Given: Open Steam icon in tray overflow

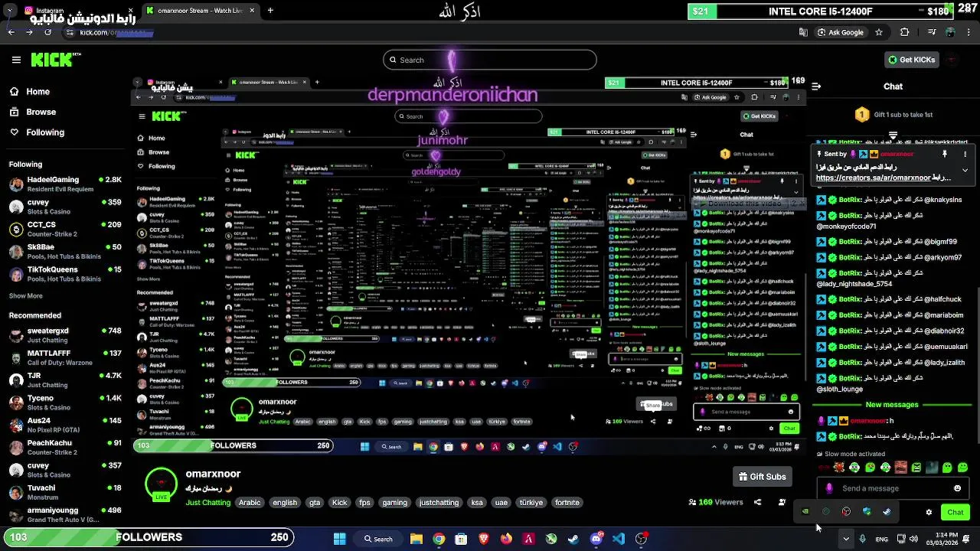Looking at the screenshot, I should (x=887, y=511).
